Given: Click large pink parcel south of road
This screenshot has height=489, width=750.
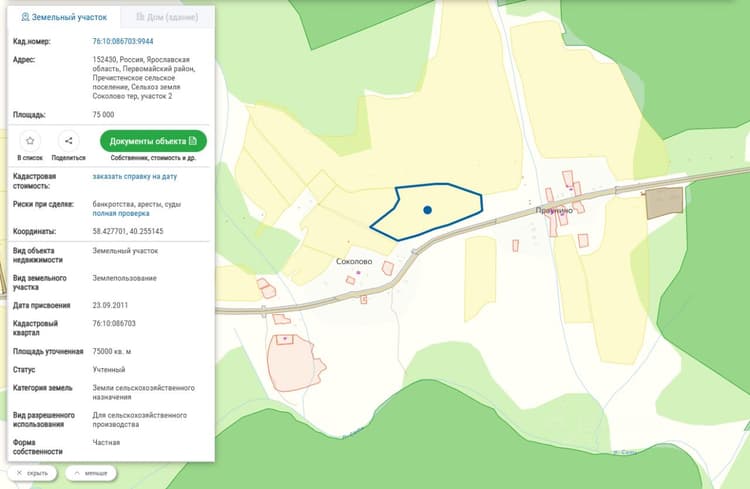Looking at the screenshot, I should (294, 365).
